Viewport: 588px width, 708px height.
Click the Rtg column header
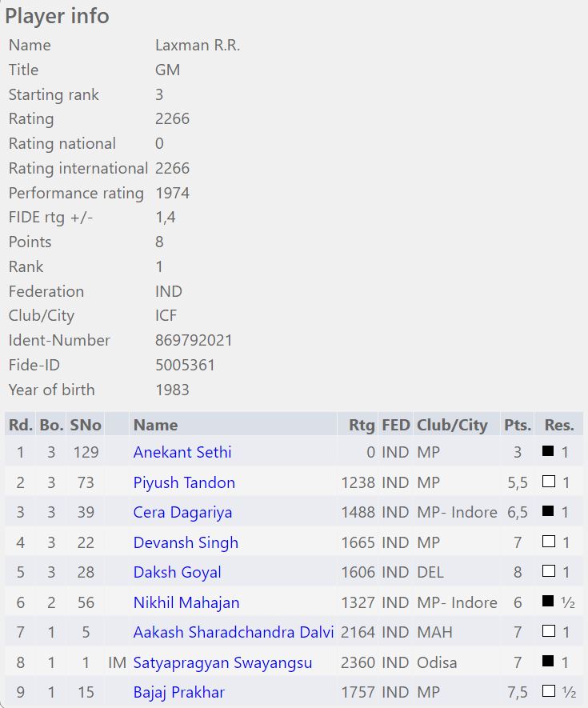[362, 425]
